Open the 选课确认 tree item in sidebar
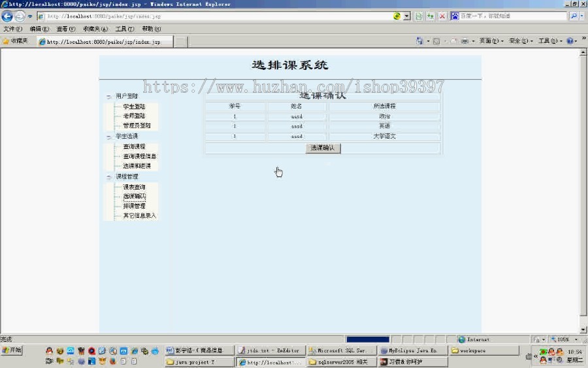Viewport: 588px width, 368px height. [x=134, y=196]
